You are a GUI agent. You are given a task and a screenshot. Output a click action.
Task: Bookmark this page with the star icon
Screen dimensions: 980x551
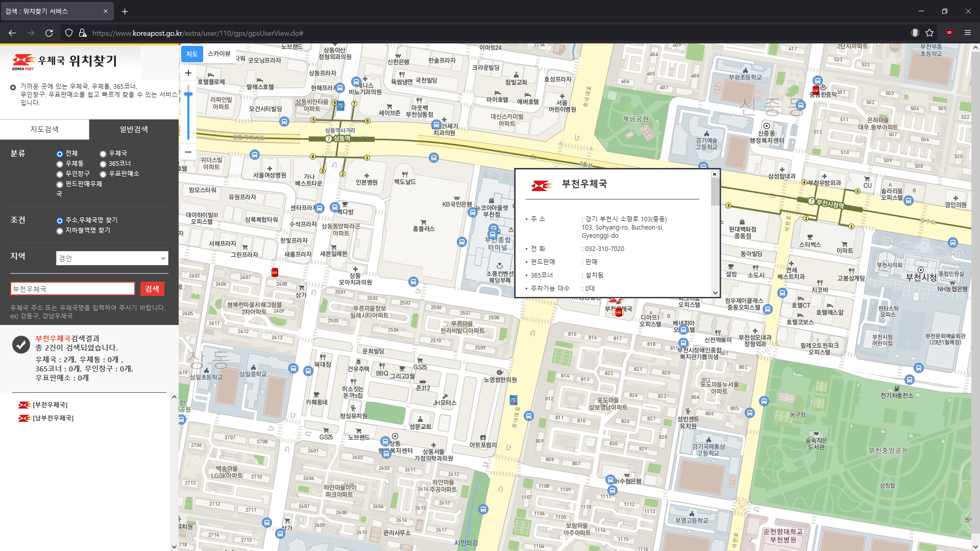pyautogui.click(x=929, y=33)
